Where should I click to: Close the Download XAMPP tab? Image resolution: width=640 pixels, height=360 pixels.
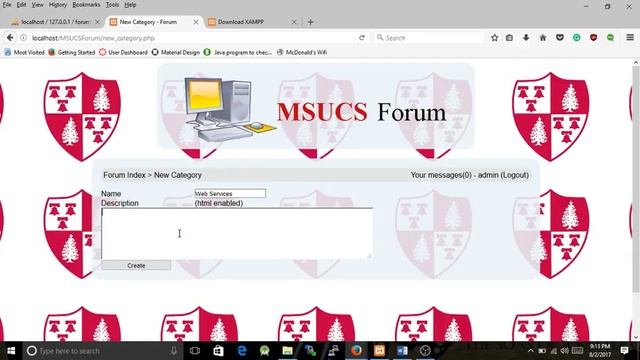click(294, 22)
